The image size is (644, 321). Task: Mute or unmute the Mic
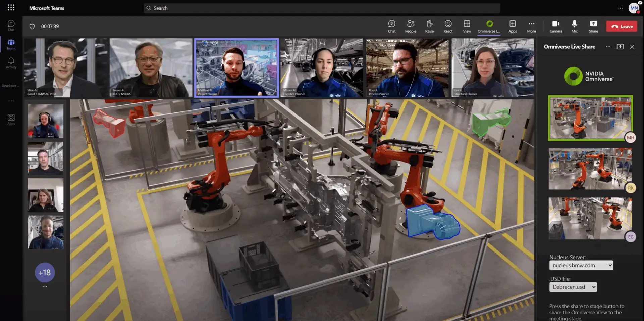(x=574, y=26)
